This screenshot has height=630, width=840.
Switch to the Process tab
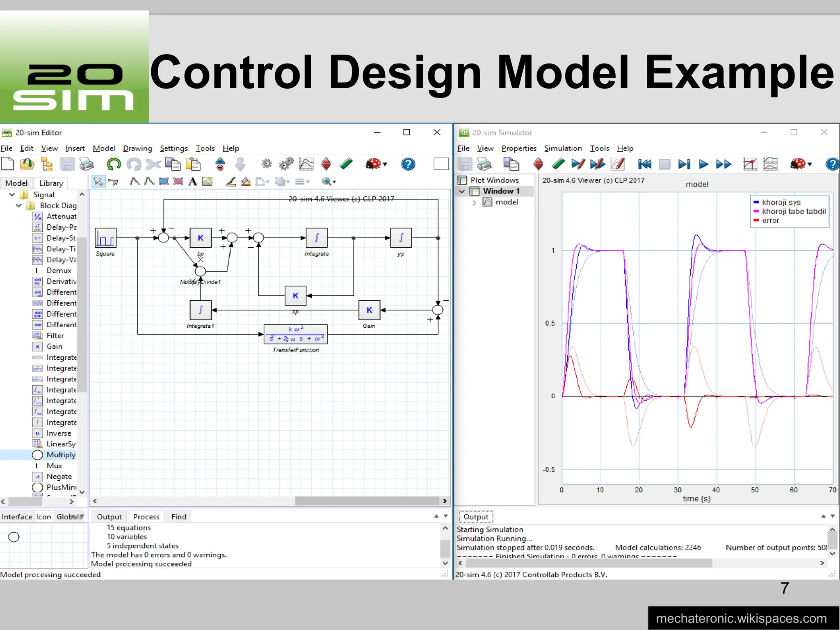[x=146, y=517]
